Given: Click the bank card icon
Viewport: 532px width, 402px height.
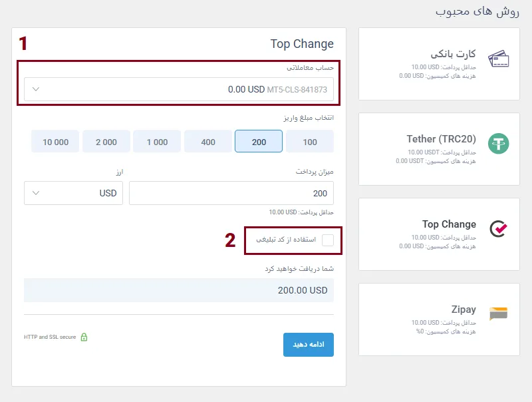Looking at the screenshot, I should point(499,60).
